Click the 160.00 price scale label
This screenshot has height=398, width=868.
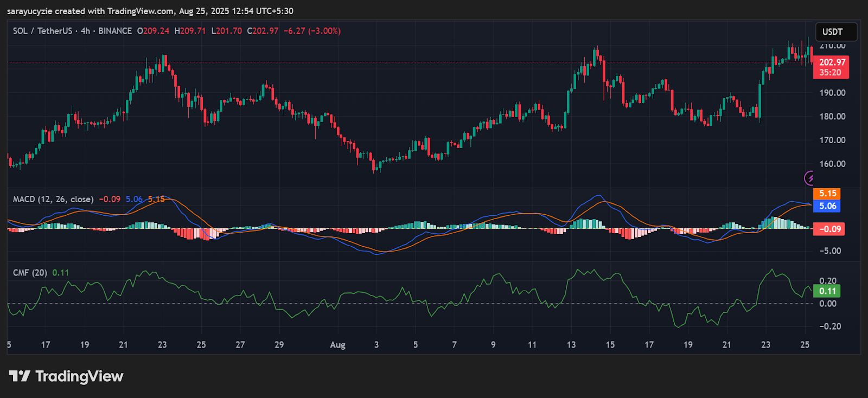[x=832, y=164]
